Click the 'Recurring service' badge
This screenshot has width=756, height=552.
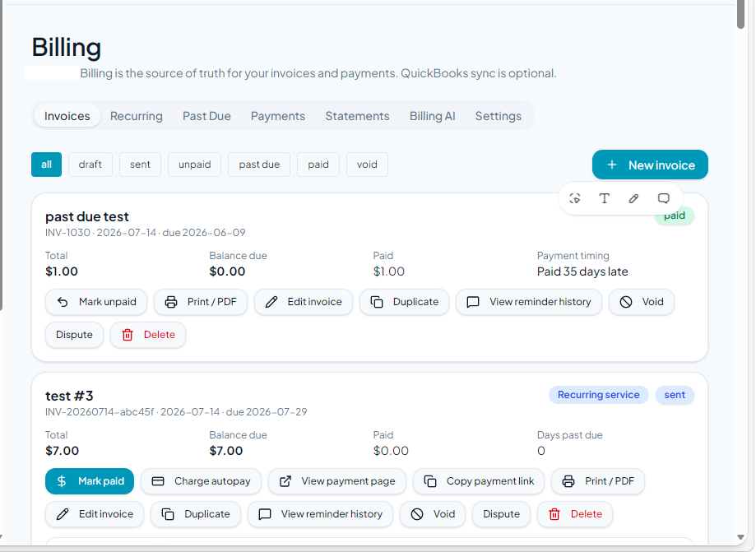598,395
